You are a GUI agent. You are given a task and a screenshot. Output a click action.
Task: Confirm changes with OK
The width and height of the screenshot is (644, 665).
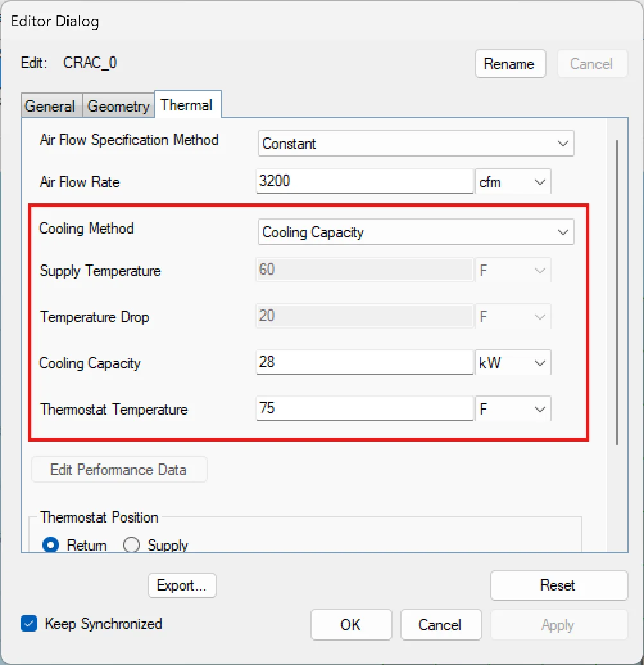[x=351, y=624]
